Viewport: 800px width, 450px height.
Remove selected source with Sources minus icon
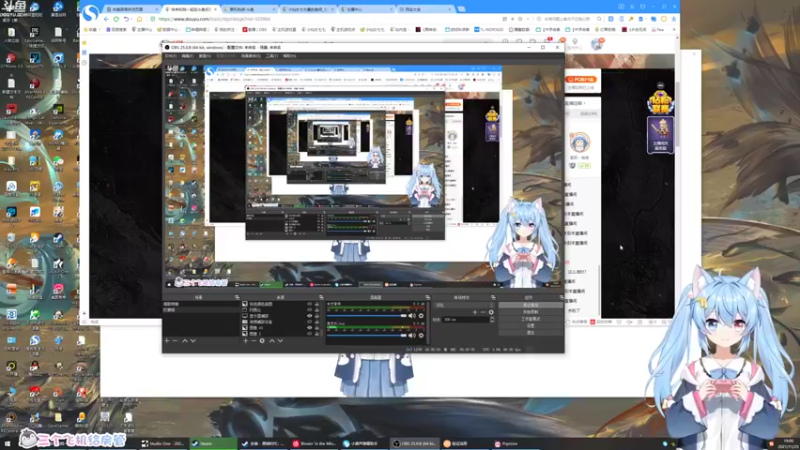point(254,340)
